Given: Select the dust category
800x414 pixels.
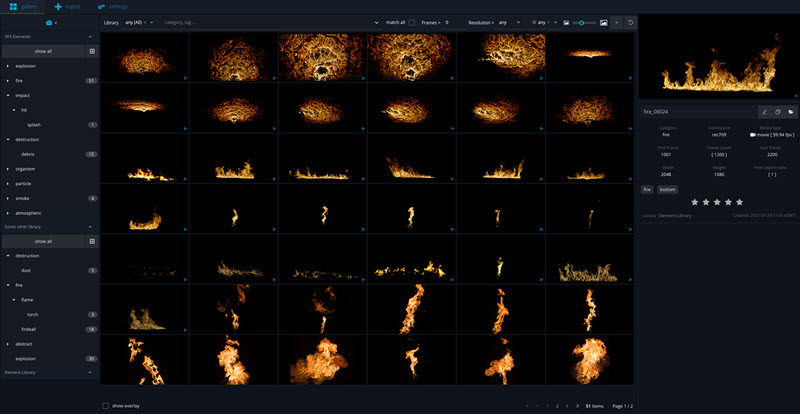Looking at the screenshot, I should point(26,271).
